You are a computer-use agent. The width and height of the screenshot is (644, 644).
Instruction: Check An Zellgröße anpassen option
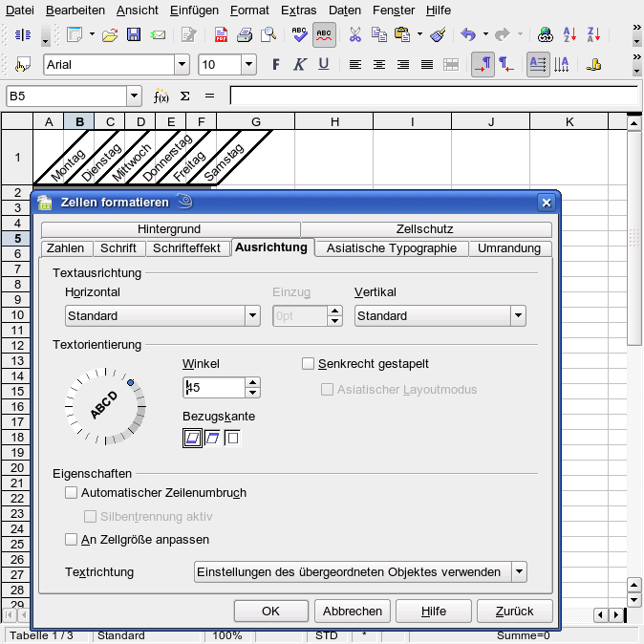click(x=71, y=539)
